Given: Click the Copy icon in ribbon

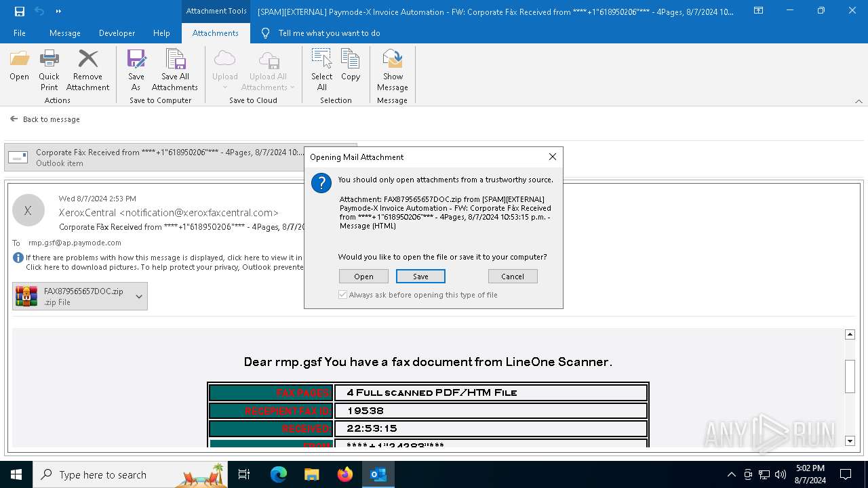Looking at the screenshot, I should point(351,60).
